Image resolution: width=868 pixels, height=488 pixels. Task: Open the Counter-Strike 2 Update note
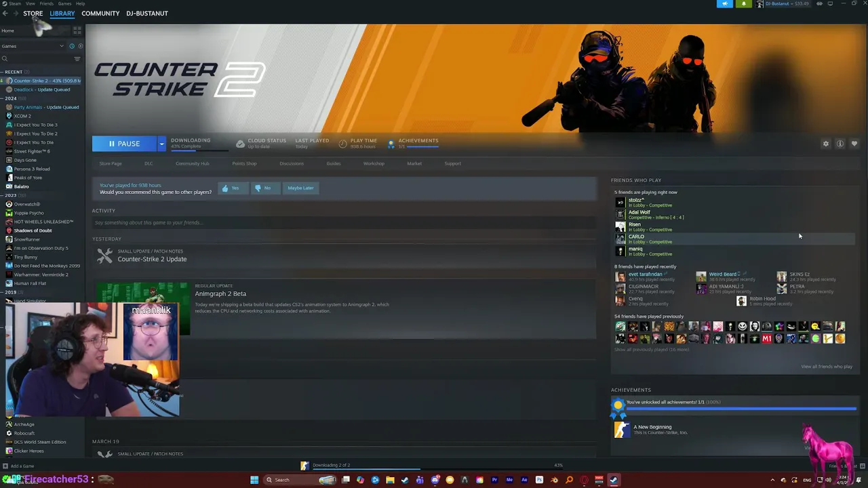tap(152, 259)
